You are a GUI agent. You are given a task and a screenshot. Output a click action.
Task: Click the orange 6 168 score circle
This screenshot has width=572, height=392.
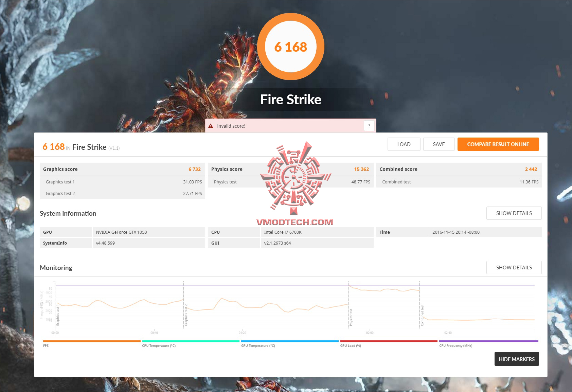coord(291,47)
